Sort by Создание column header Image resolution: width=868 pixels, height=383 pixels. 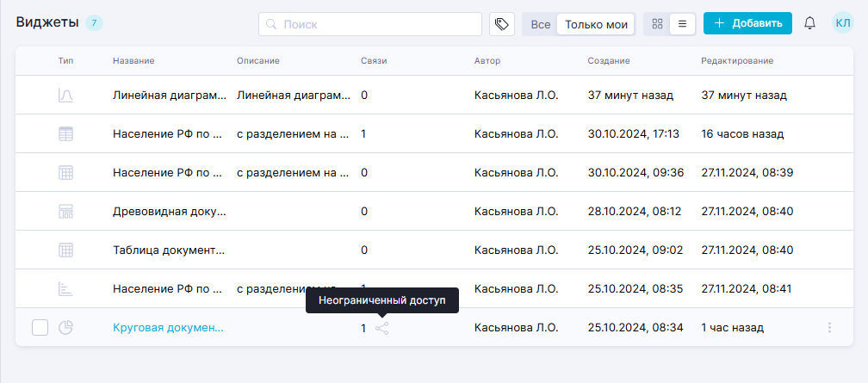[x=609, y=61]
